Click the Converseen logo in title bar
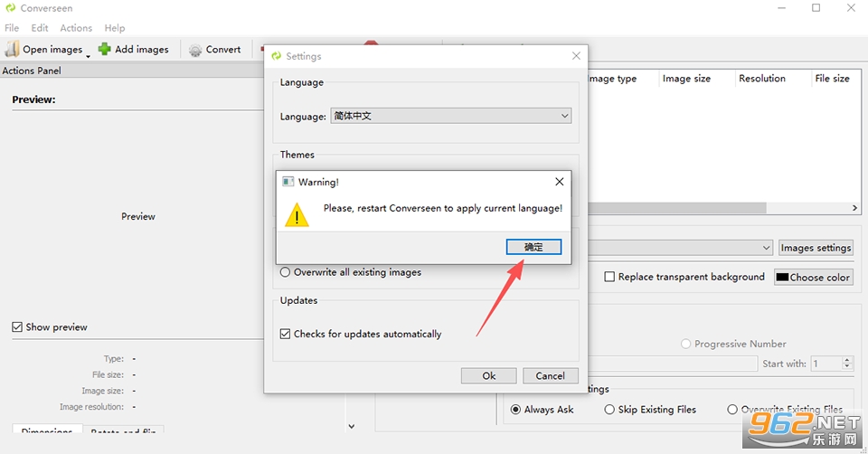This screenshot has width=868, height=454. (11, 8)
